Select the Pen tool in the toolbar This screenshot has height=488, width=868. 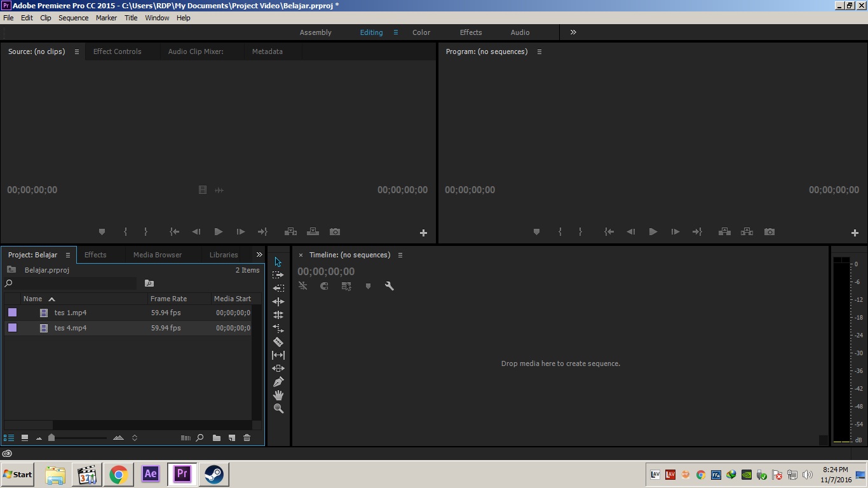point(278,381)
